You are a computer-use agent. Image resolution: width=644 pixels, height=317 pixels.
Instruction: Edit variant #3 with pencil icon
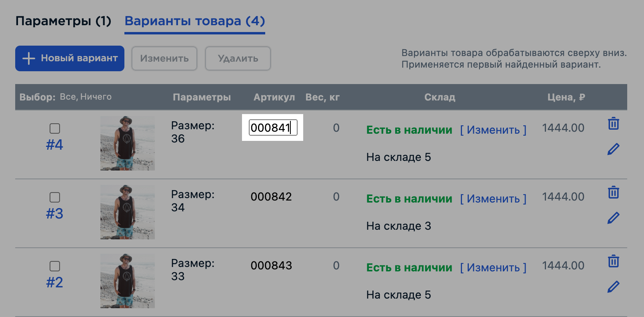click(x=613, y=218)
